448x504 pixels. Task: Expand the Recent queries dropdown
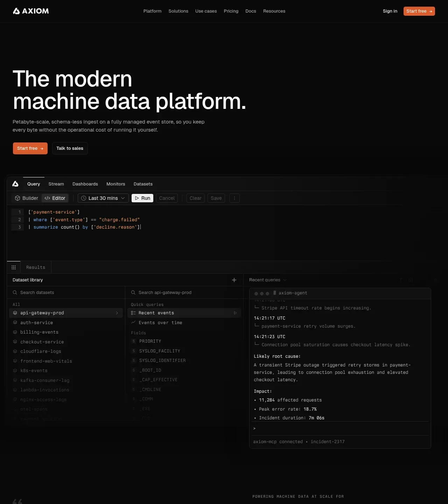click(x=268, y=280)
